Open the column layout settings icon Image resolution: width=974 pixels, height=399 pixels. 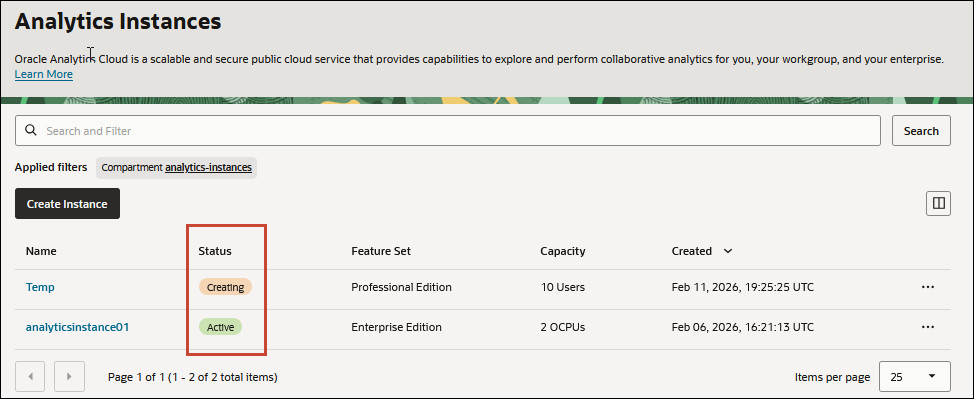938,203
